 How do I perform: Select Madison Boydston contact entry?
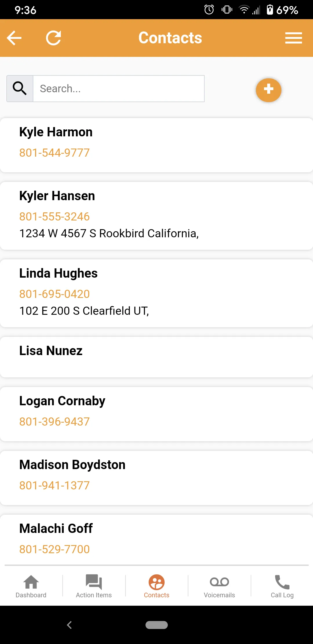pos(156,478)
